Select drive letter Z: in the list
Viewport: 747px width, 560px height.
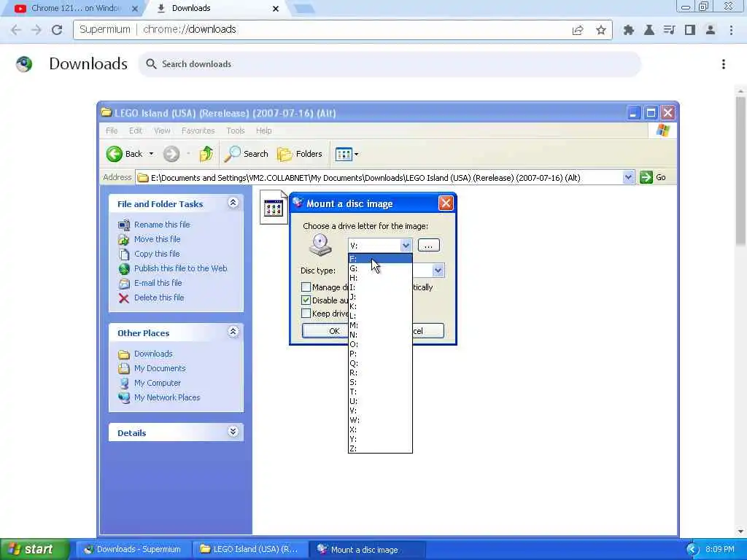pyautogui.click(x=380, y=448)
